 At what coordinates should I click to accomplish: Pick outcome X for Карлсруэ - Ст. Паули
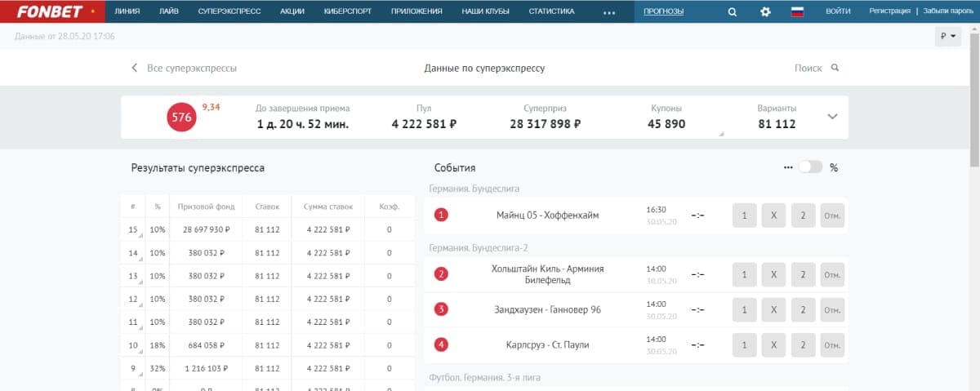[x=773, y=344]
